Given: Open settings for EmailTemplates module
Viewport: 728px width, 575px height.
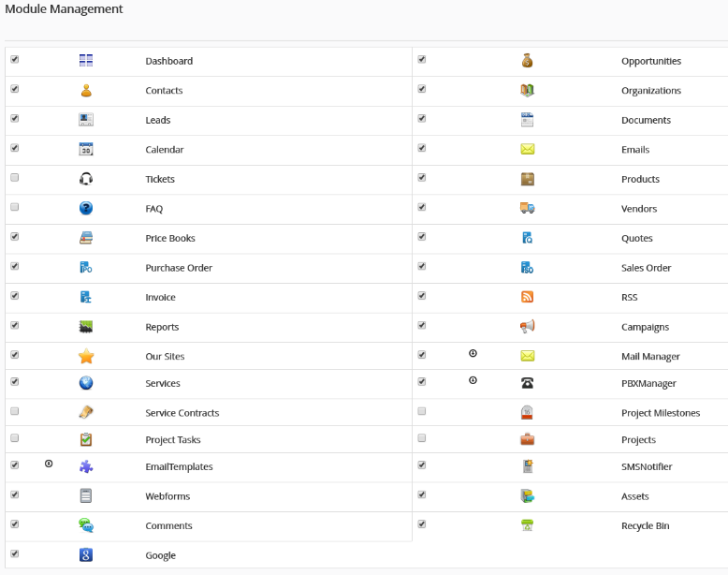Looking at the screenshot, I should (x=49, y=464).
